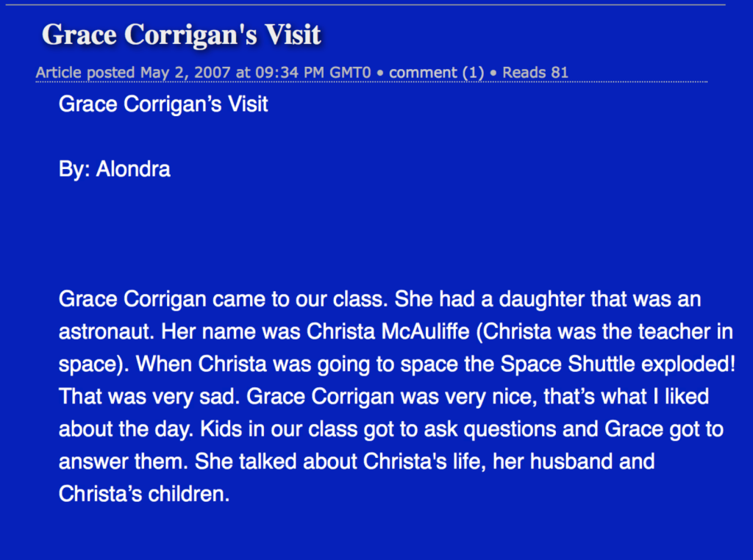Click the 09:34 PM GMT0 timestamp

coord(313,73)
